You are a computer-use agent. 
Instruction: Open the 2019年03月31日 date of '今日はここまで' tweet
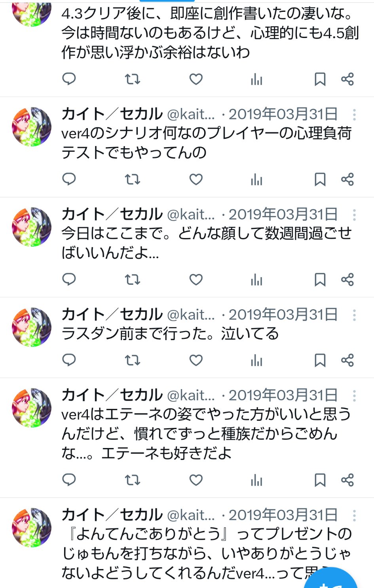coord(283,215)
